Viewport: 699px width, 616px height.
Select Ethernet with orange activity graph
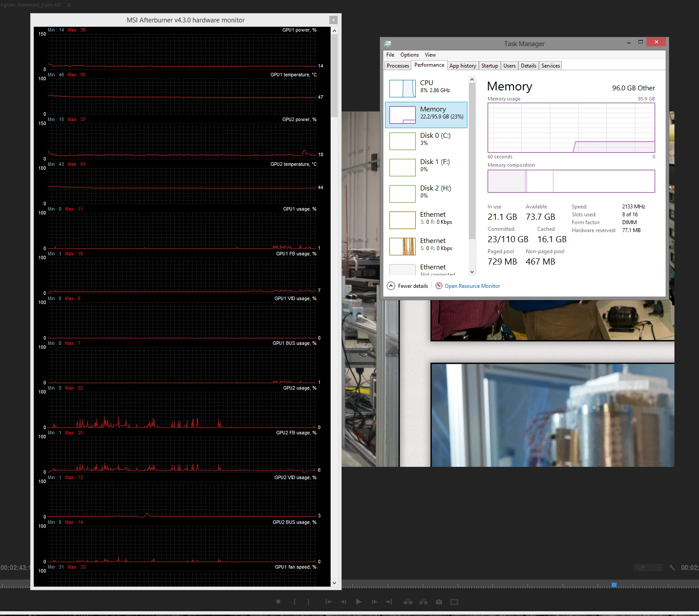point(426,246)
